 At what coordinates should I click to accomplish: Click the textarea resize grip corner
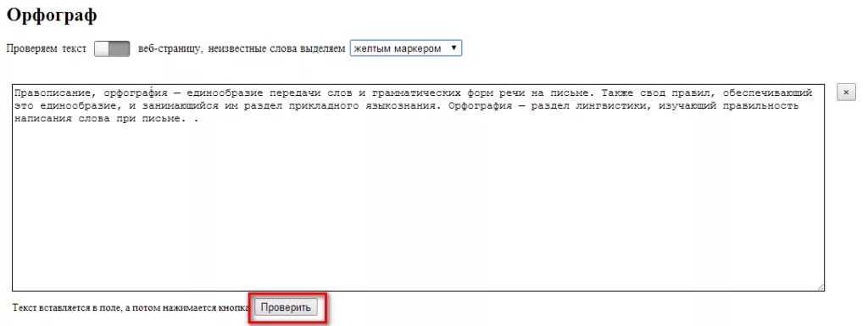pyautogui.click(x=820, y=286)
